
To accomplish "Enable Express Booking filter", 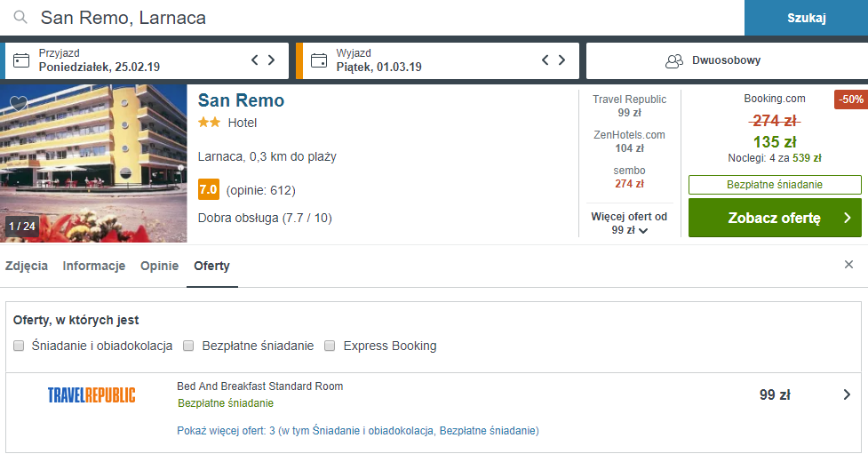I will pyautogui.click(x=330, y=346).
